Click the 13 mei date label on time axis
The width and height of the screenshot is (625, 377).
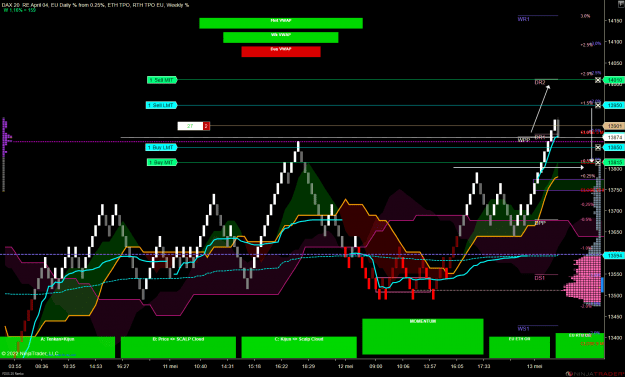[x=535, y=366]
